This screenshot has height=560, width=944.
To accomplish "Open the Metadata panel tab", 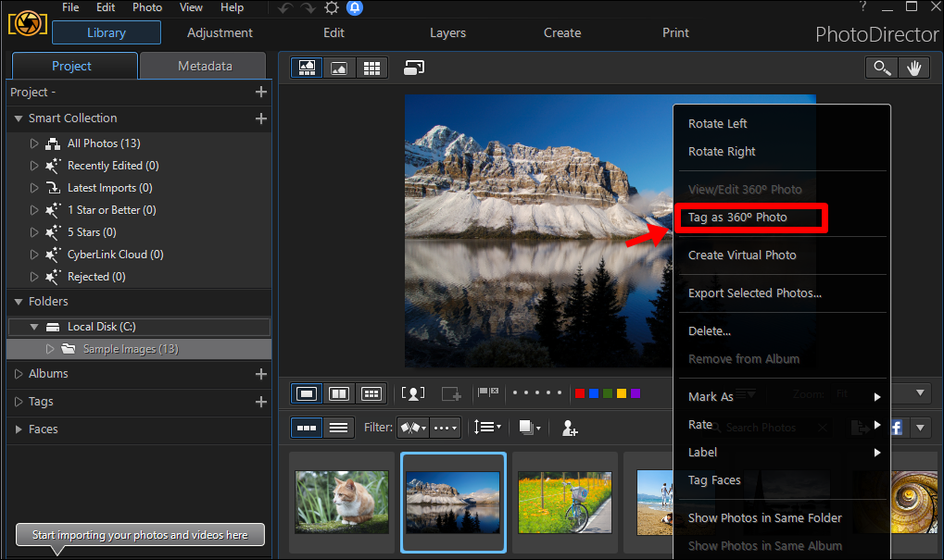I will pyautogui.click(x=204, y=66).
